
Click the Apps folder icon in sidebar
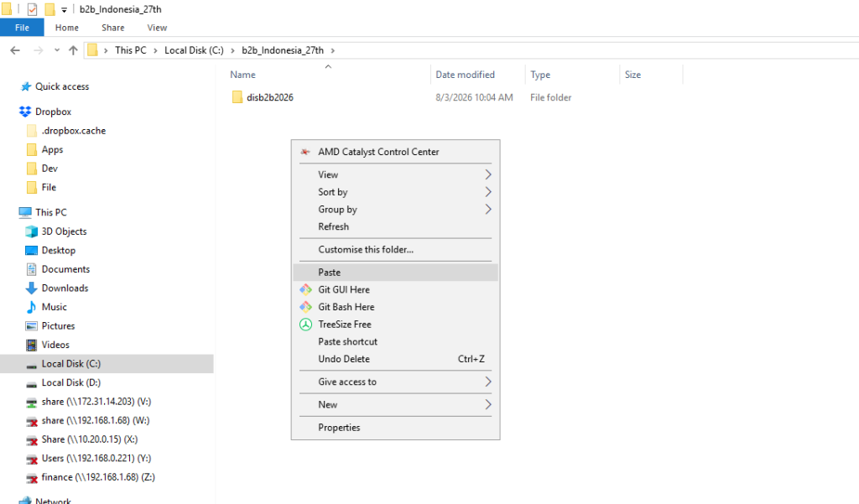point(32,149)
